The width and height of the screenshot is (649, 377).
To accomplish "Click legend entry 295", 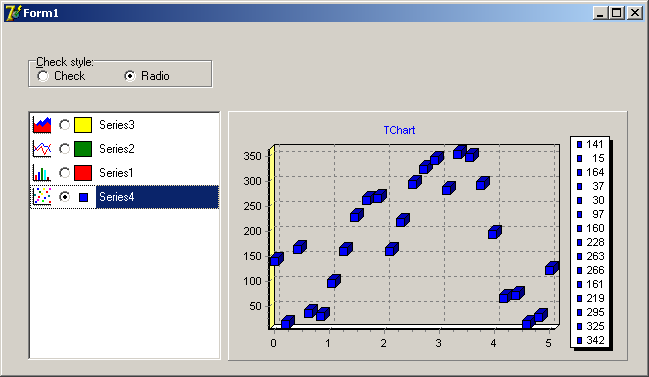I will click(x=590, y=312).
